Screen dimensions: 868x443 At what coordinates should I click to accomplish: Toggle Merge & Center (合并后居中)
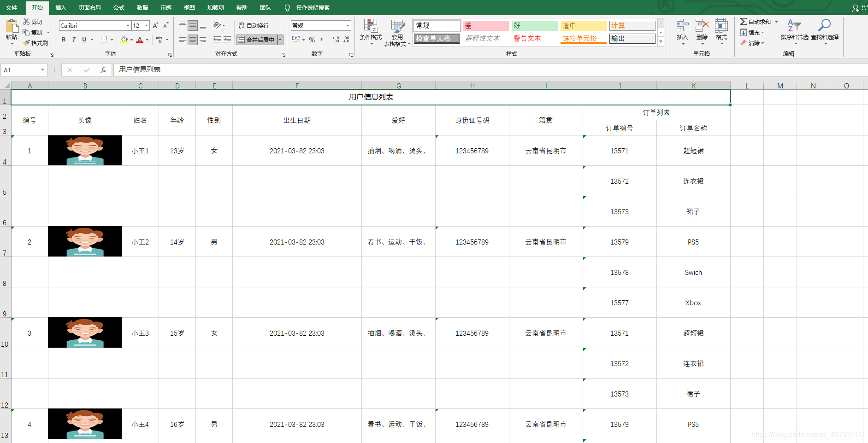point(256,40)
